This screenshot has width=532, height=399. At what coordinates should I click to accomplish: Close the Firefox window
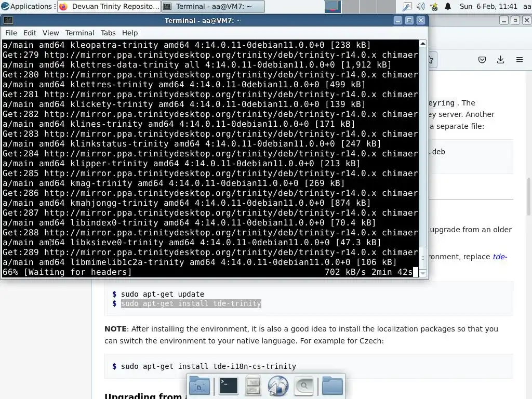[x=527, y=21]
